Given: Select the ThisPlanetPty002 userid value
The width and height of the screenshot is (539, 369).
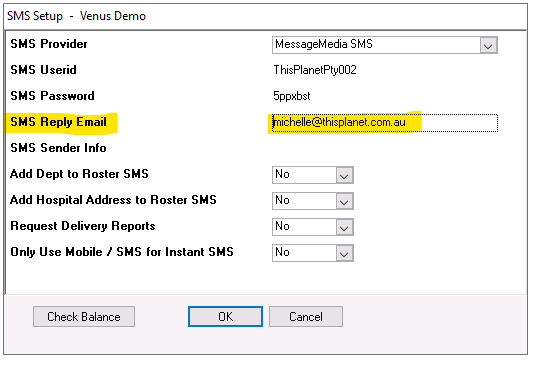Looking at the screenshot, I should point(315,70).
